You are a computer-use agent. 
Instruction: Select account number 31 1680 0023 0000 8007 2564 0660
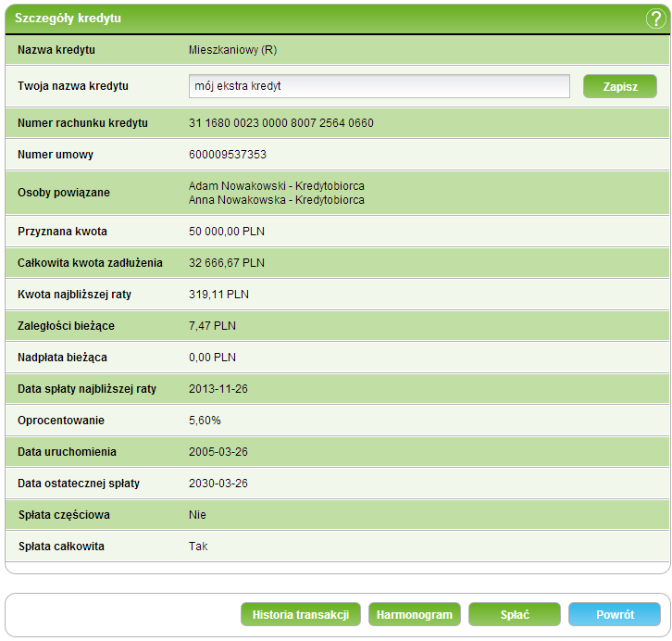(x=281, y=123)
